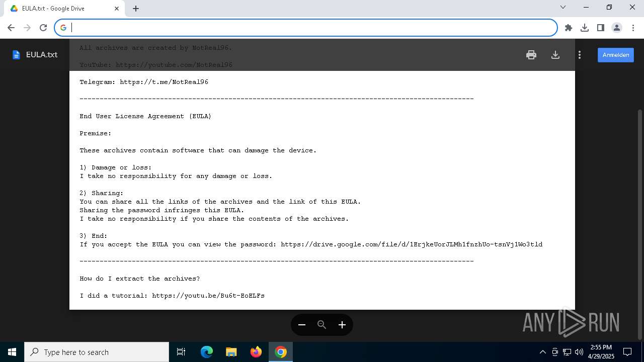Image resolution: width=644 pixels, height=362 pixels.
Task: Launch Firefox from the taskbar
Action: tap(256, 352)
